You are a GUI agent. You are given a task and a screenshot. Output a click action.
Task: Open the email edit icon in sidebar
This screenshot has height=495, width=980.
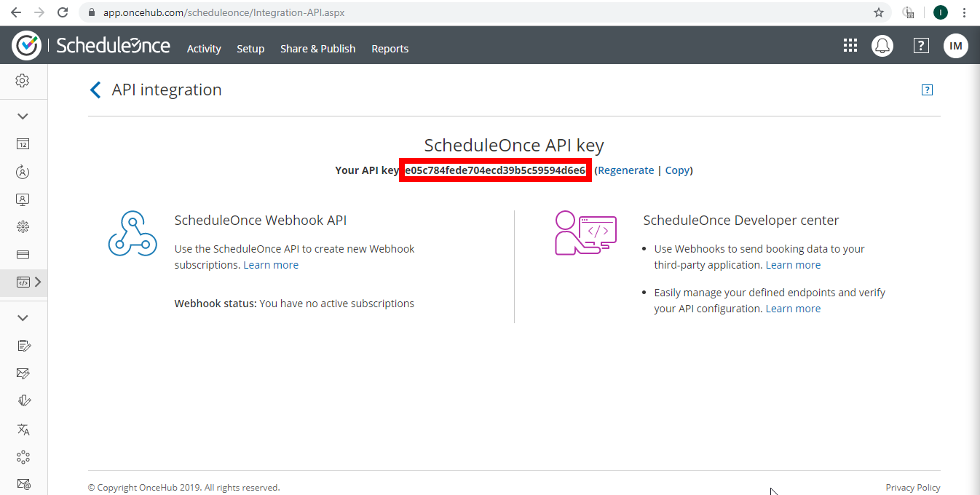(x=23, y=373)
